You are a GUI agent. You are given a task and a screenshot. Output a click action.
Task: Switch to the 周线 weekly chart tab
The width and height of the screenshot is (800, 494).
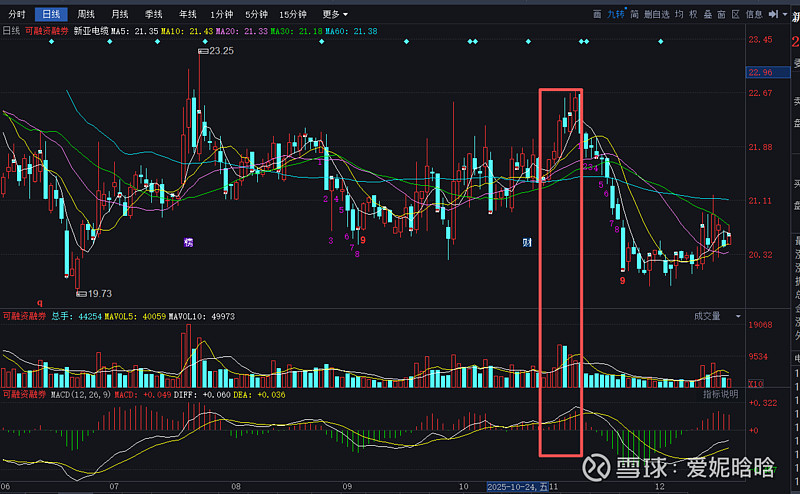86,15
